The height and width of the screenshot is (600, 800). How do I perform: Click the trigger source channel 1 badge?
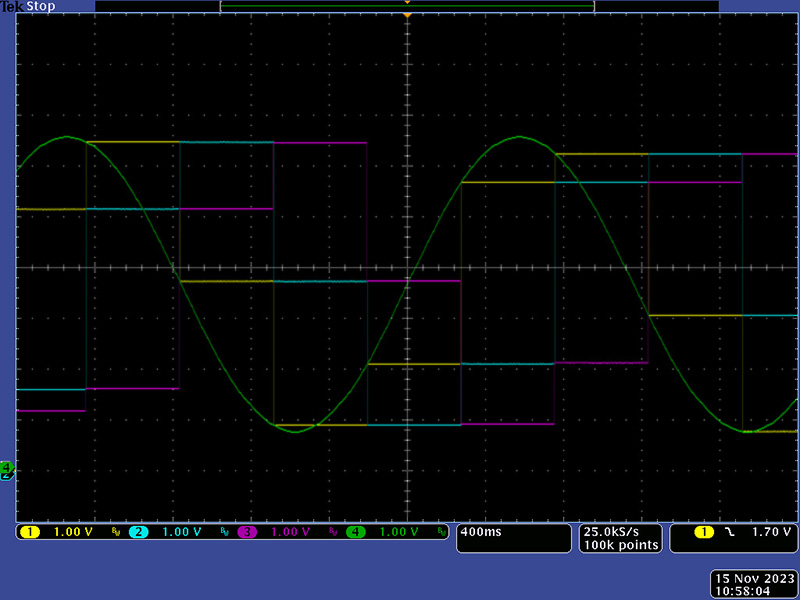tap(704, 532)
